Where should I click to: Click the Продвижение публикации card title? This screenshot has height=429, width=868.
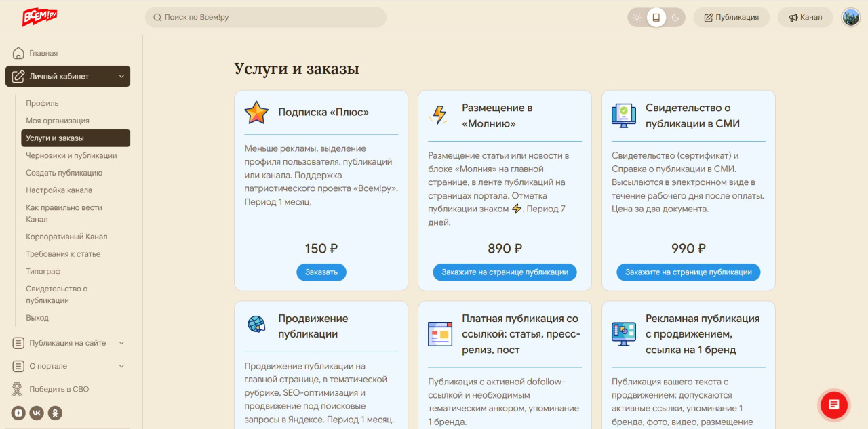[313, 327]
